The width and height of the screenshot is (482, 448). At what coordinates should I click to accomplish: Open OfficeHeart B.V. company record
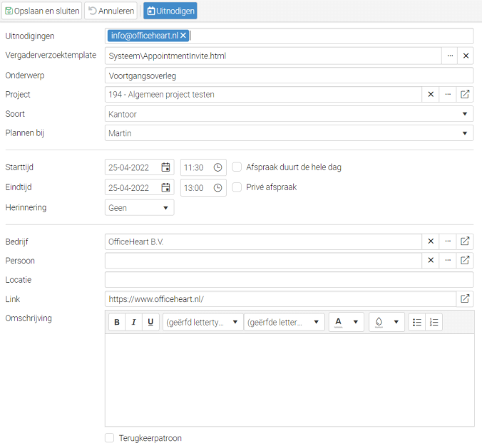click(x=465, y=241)
